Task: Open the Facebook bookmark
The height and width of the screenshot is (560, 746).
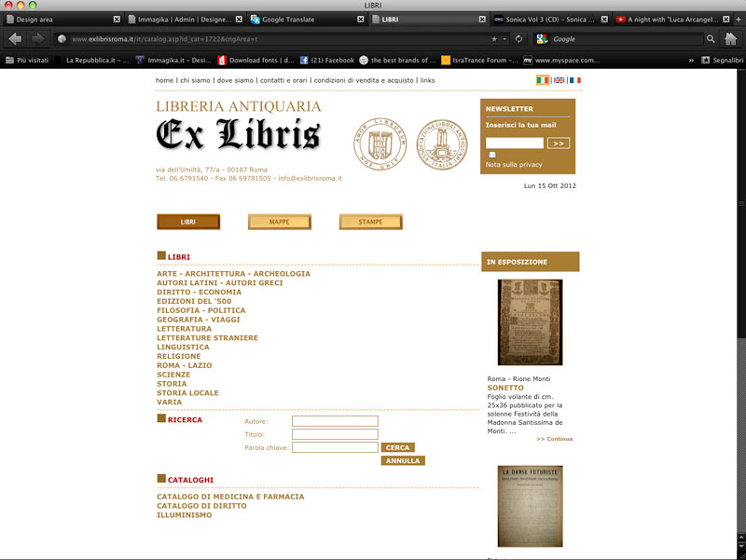Action: [327, 61]
